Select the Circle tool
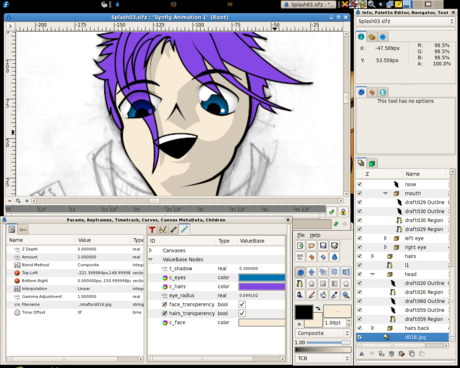Screen dimensions: 460x368 (312, 284)
